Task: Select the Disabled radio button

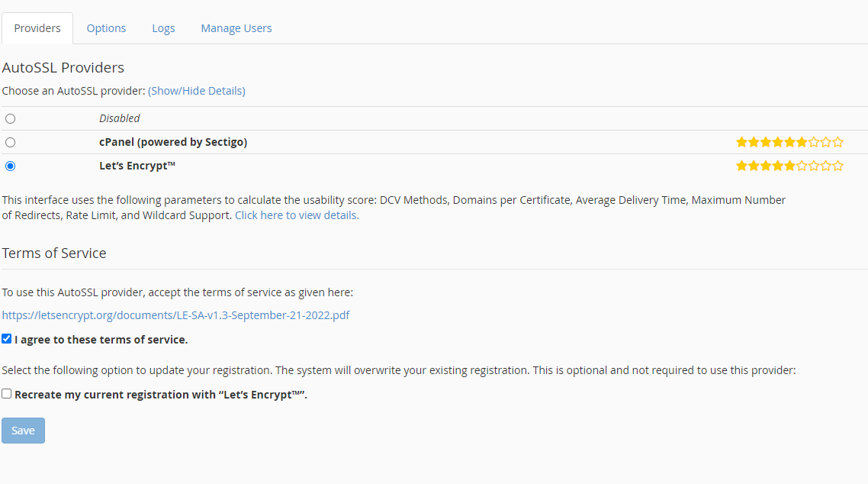Action: click(x=11, y=119)
